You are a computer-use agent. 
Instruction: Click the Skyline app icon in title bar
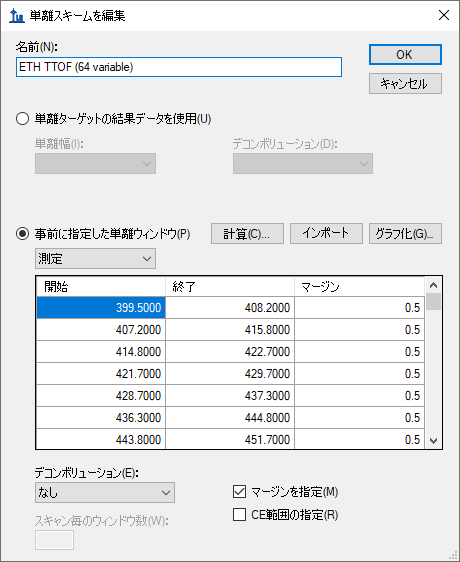[16, 16]
